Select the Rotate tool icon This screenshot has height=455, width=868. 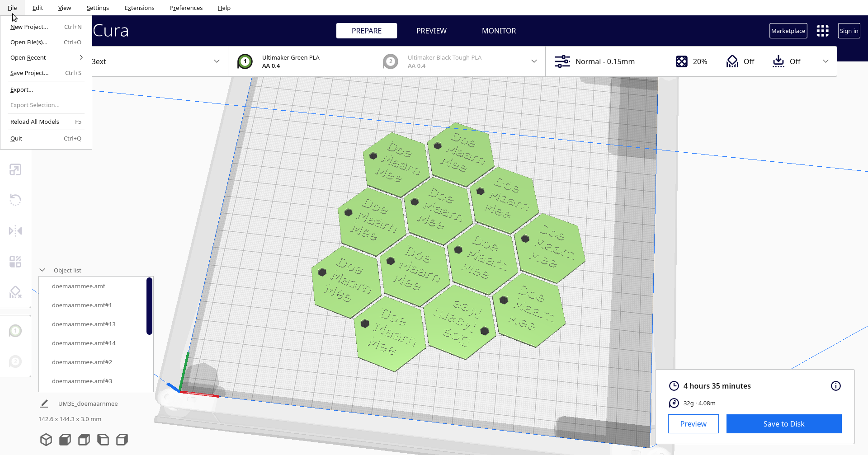point(15,200)
